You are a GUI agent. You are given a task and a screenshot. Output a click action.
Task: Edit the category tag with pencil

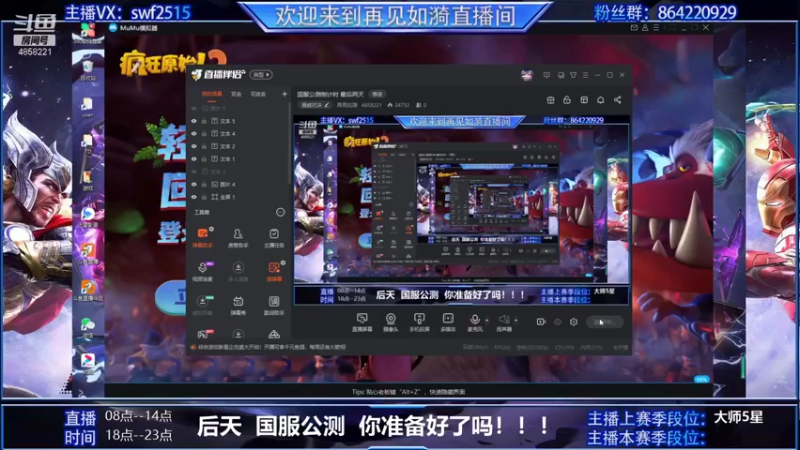pyautogui.click(x=315, y=105)
